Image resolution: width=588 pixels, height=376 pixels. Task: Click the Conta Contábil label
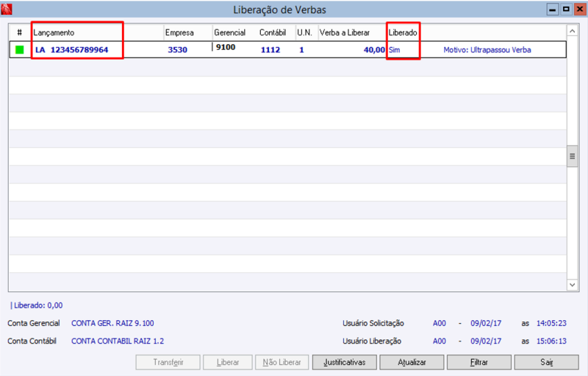32,341
